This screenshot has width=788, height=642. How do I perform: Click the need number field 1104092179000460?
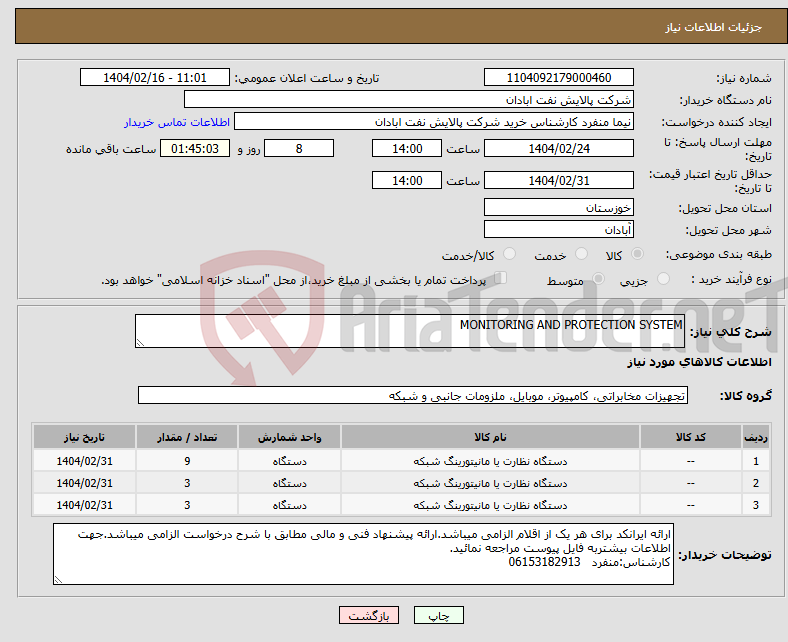(559, 77)
